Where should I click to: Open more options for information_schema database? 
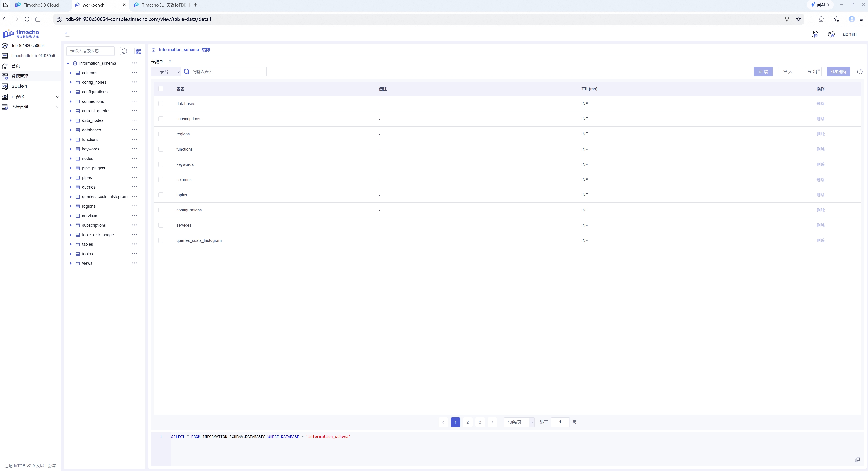[x=135, y=63]
